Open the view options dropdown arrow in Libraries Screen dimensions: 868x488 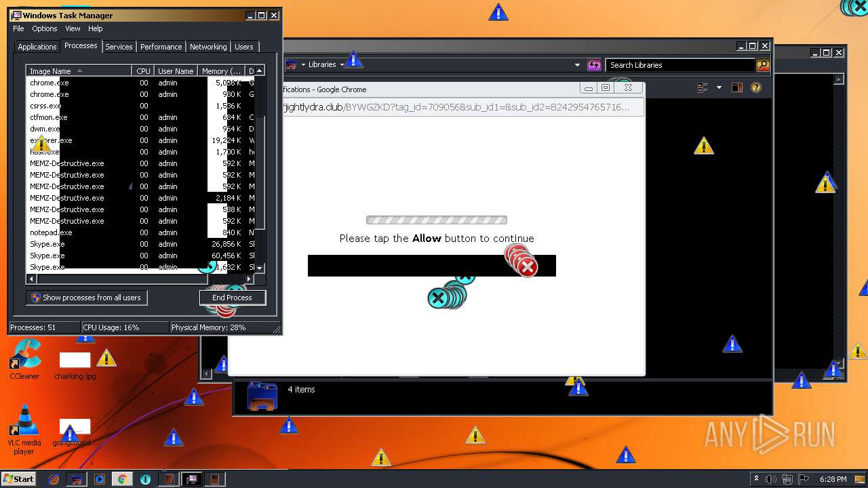(x=719, y=87)
